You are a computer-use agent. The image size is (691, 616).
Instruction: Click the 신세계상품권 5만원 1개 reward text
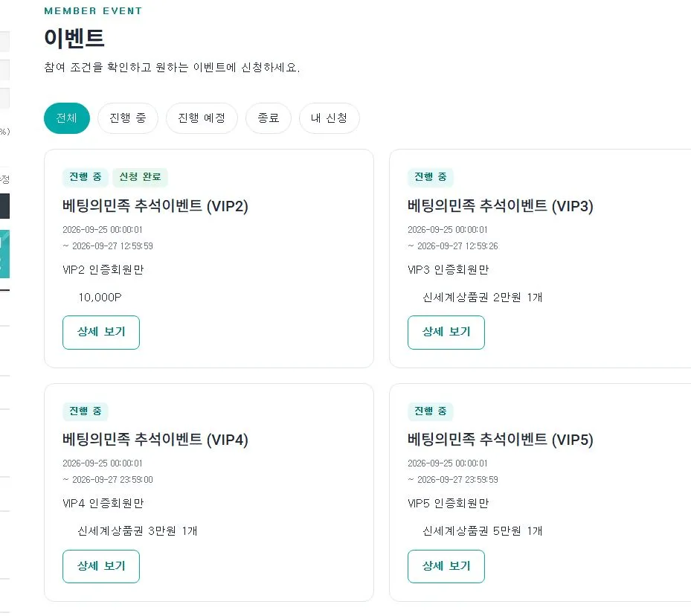tap(482, 531)
